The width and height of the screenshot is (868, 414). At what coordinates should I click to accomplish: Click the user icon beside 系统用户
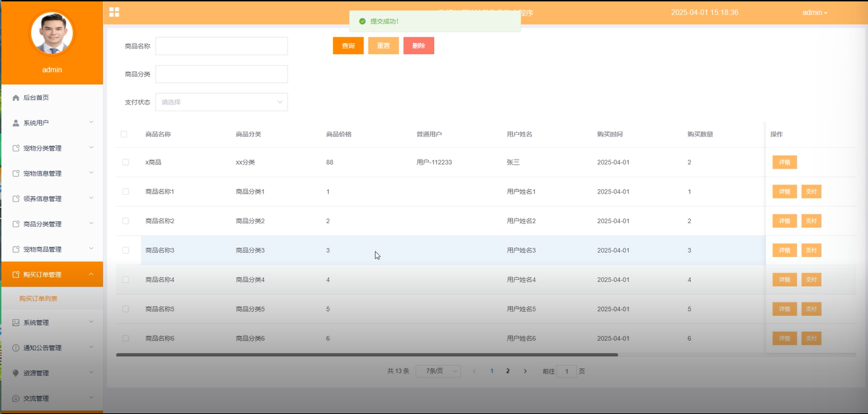16,123
